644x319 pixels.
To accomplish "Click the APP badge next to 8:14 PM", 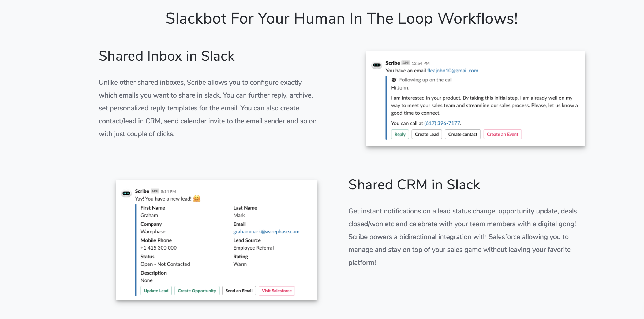I will (155, 191).
